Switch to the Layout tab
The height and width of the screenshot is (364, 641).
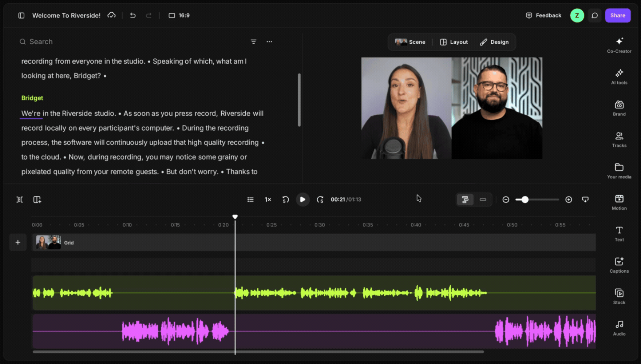(454, 42)
